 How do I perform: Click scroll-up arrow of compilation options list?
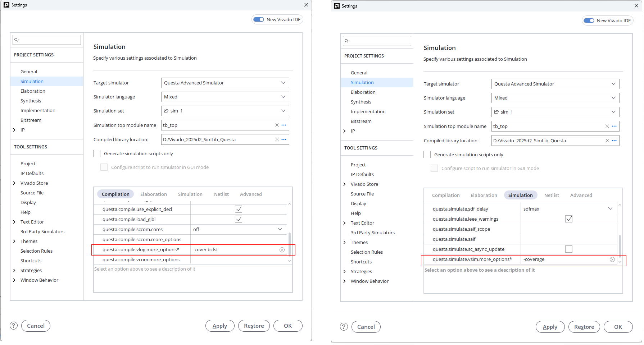290,204
